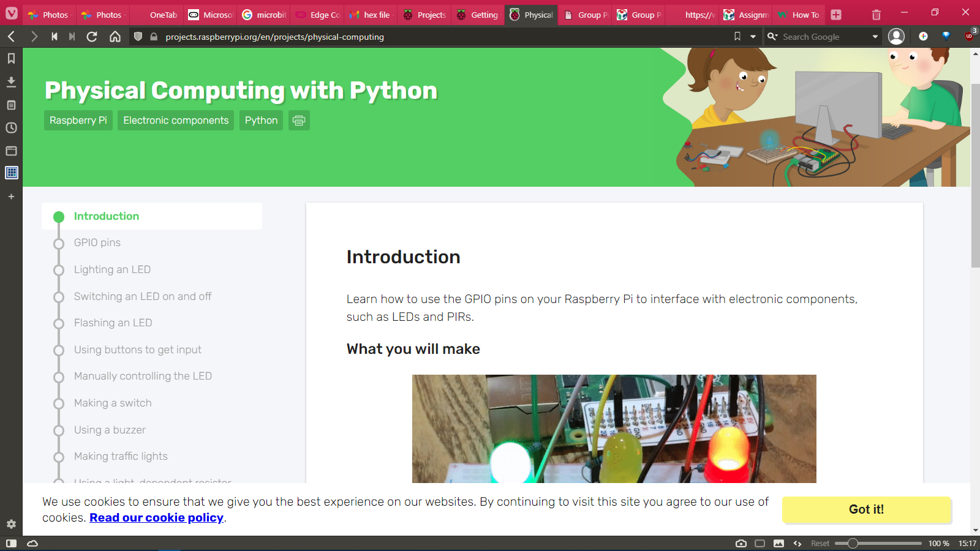Viewport: 980px width, 551px height.
Task: Toggle tab tiling in status bar
Action: click(760, 544)
